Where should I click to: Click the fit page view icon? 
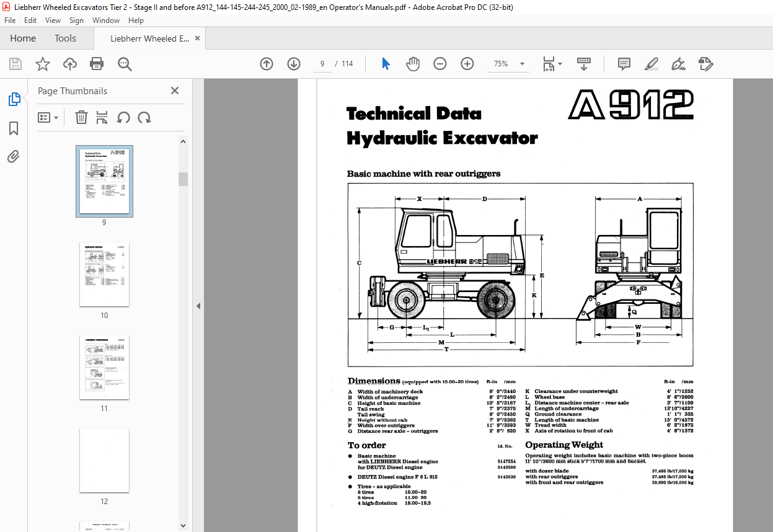pyautogui.click(x=549, y=64)
